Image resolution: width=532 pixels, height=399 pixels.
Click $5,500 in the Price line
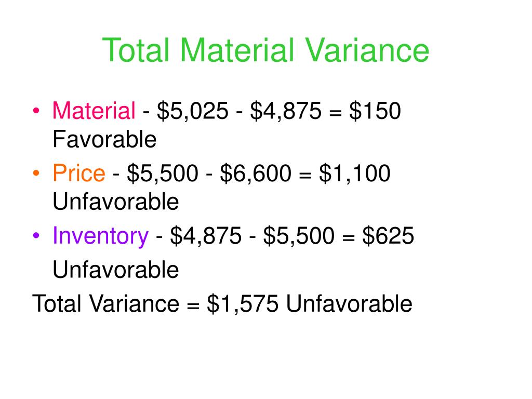coord(163,174)
